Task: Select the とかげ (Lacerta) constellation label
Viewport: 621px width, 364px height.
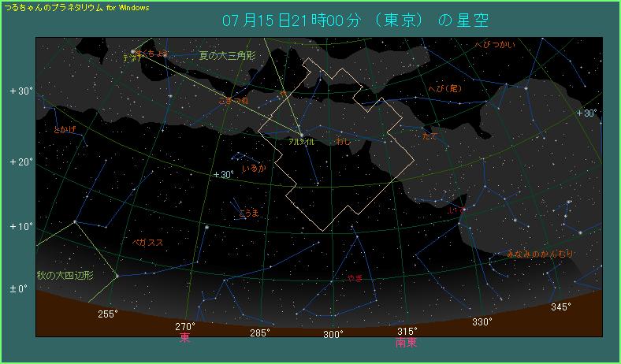Action: pyautogui.click(x=65, y=129)
